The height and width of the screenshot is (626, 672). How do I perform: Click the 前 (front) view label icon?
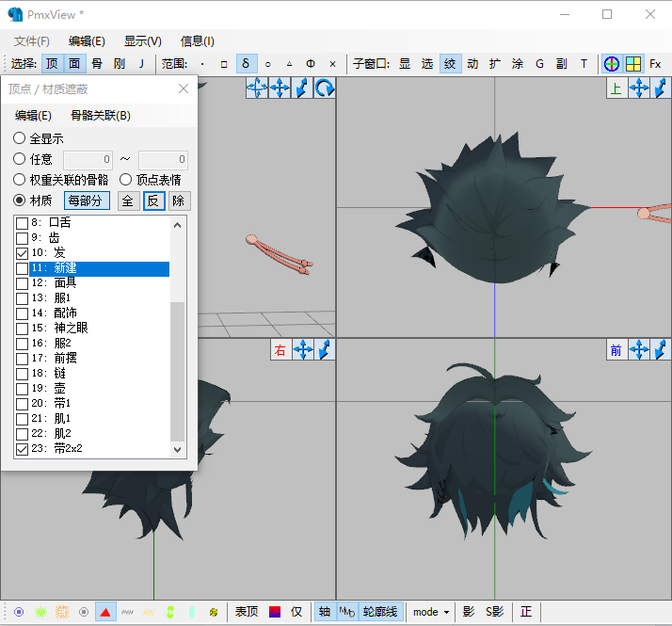point(616,350)
